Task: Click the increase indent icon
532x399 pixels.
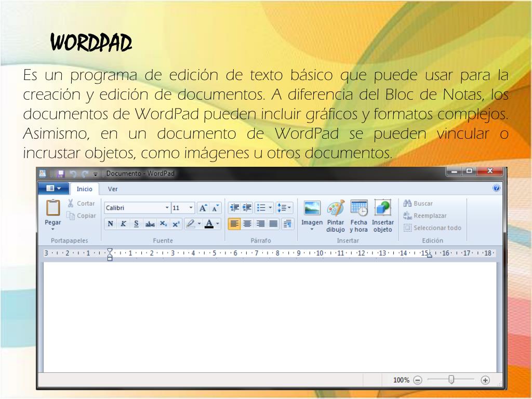Action: 247,208
